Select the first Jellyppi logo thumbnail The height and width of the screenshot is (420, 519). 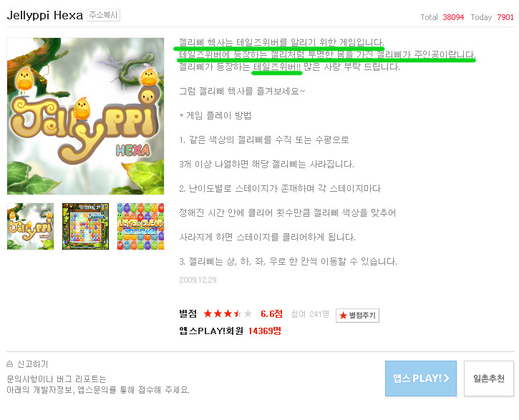pos(31,227)
